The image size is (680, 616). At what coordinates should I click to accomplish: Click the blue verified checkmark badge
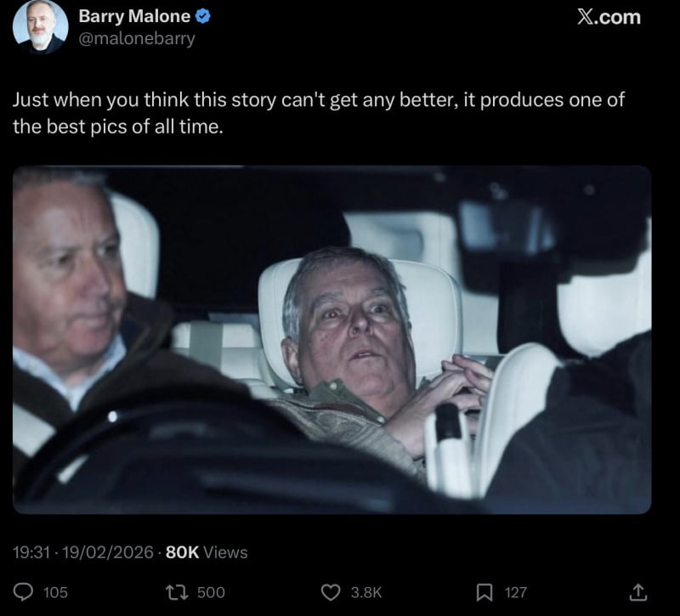click(205, 16)
